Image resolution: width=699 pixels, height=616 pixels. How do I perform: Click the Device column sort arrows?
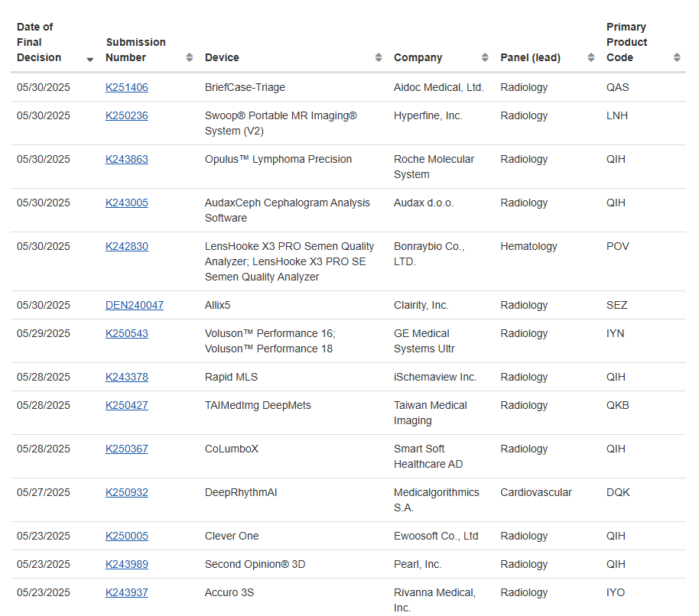pos(379,58)
